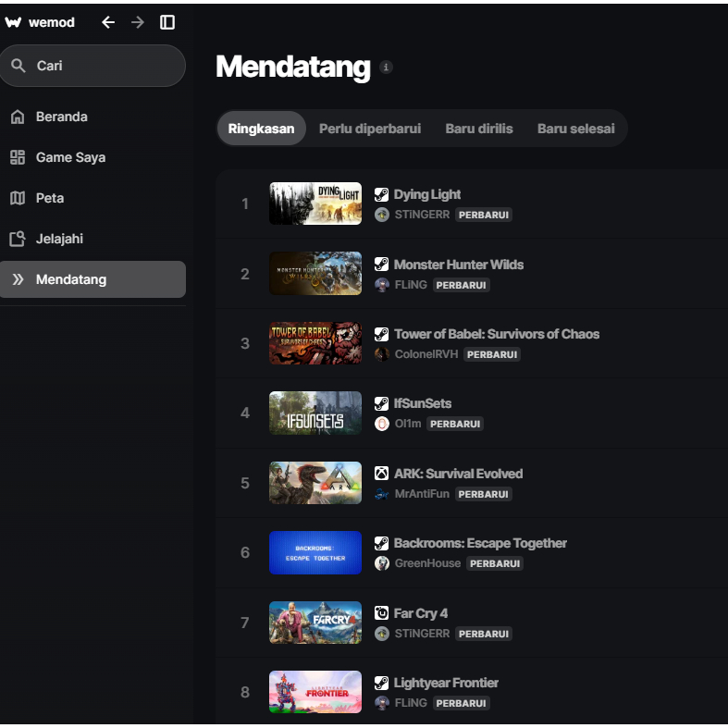Click Monster Hunter Wilds title

(x=459, y=265)
